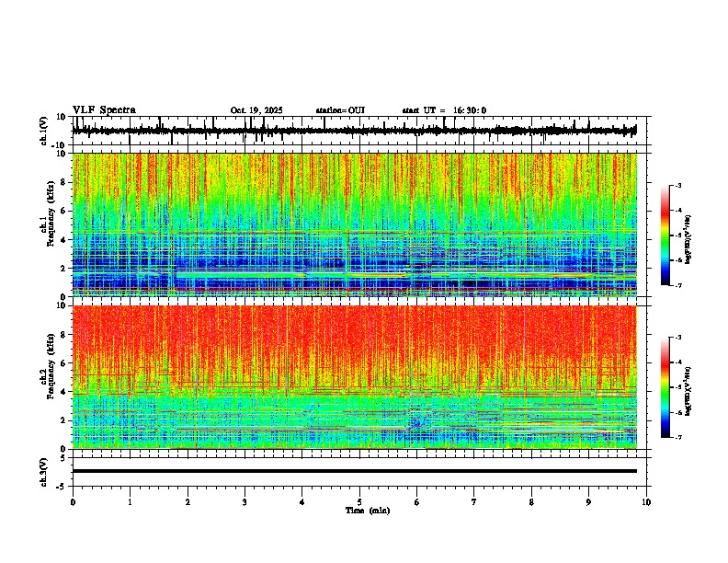Click the "5" tick on ch.3(V) axis

(x=64, y=457)
